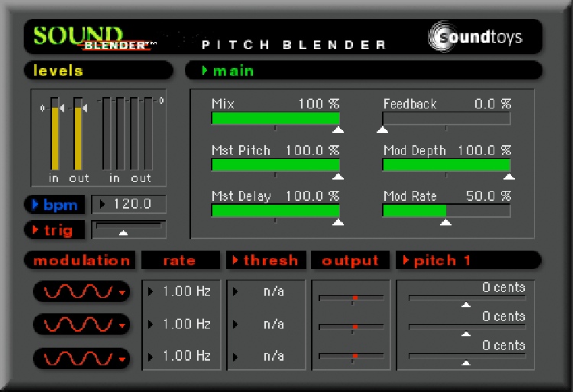The width and height of the screenshot is (573, 392).
Task: Click the Mst Delay 100.0 % value
Action: coord(312,196)
